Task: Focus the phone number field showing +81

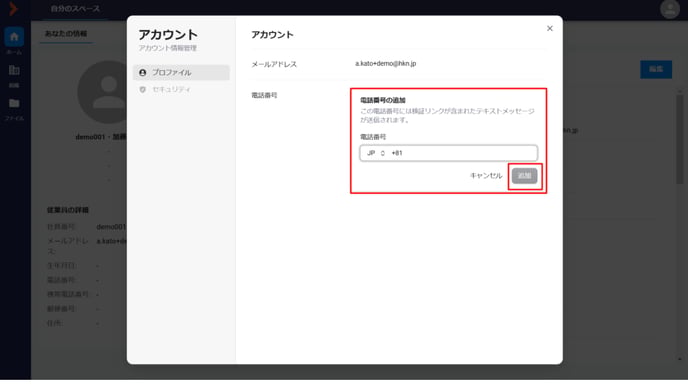Action: (x=448, y=153)
